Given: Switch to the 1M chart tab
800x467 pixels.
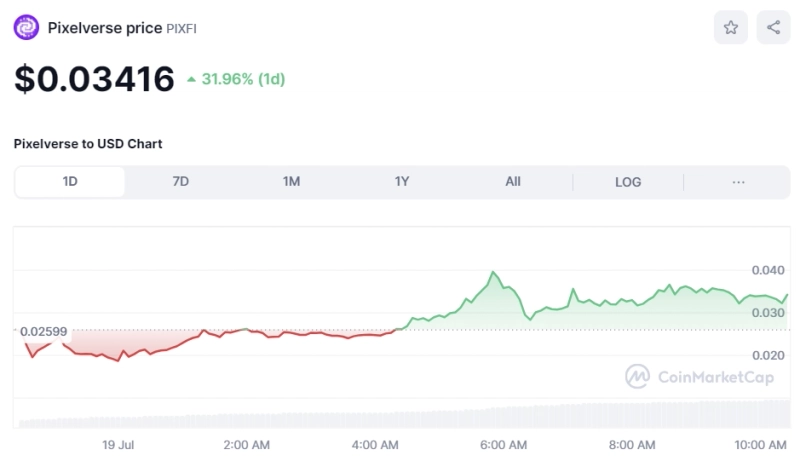Looking at the screenshot, I should pos(291,182).
